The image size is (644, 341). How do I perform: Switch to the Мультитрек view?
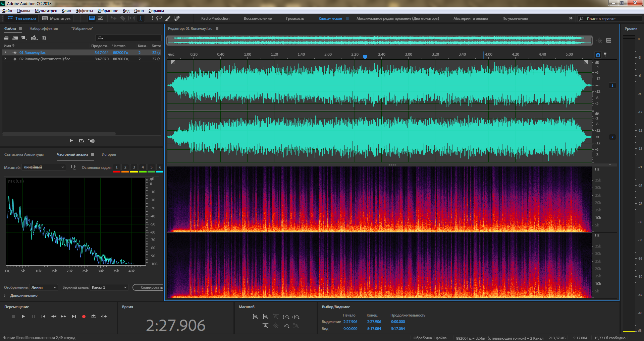(56, 18)
